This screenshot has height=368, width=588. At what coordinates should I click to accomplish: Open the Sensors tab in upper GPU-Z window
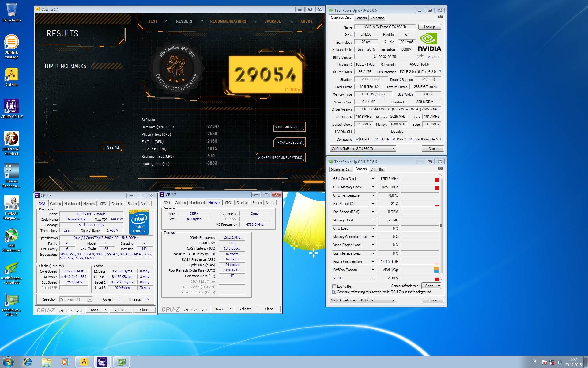point(361,18)
